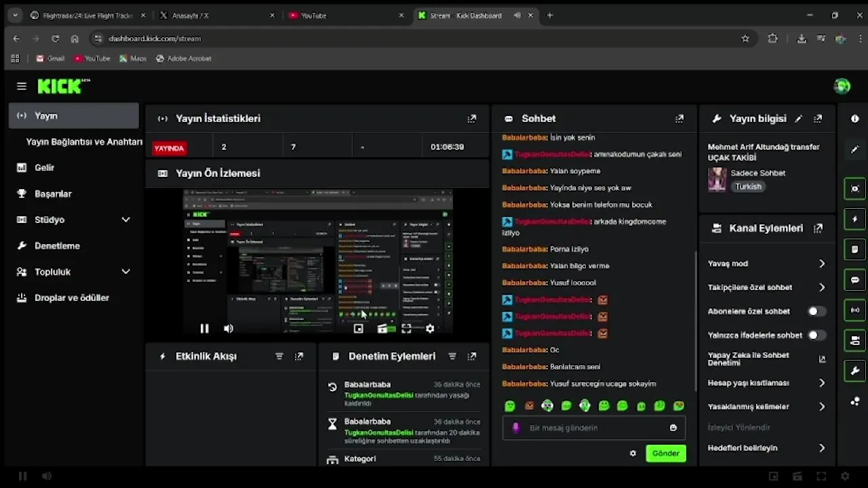Open Droplar ve ödüller in sidebar
This screenshot has width=868, height=488.
[x=73, y=298]
